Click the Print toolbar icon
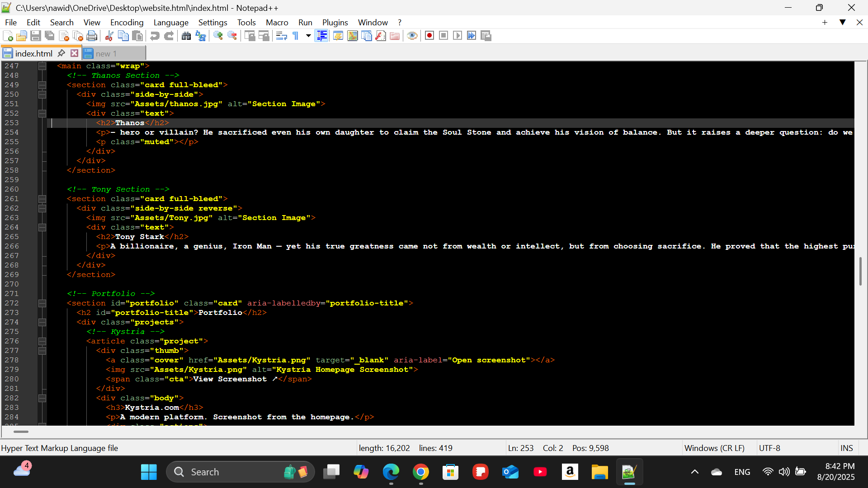 coord(92,36)
